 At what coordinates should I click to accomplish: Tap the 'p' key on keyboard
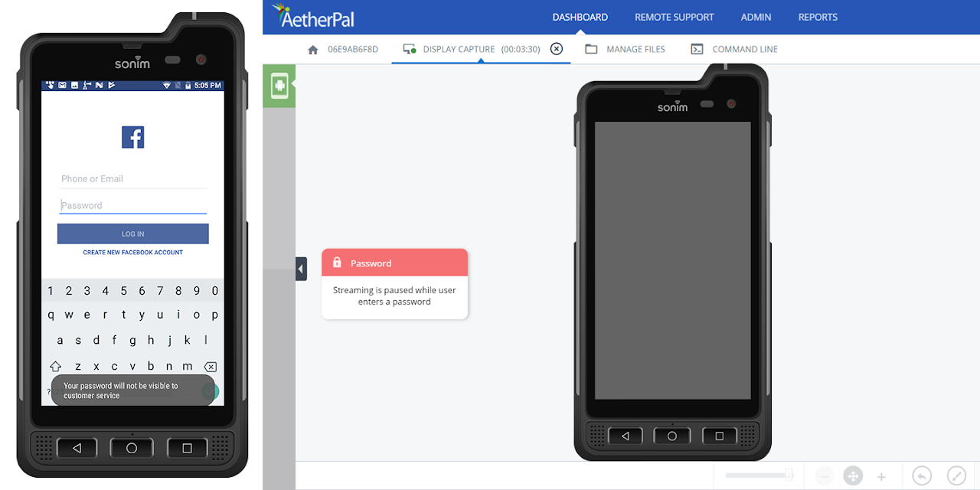[215, 315]
